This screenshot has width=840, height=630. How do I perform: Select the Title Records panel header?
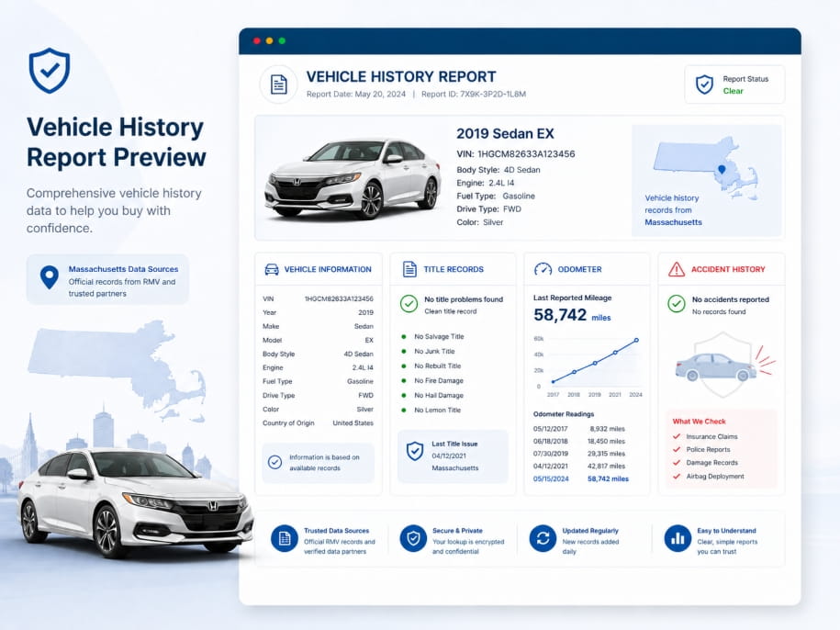[453, 269]
